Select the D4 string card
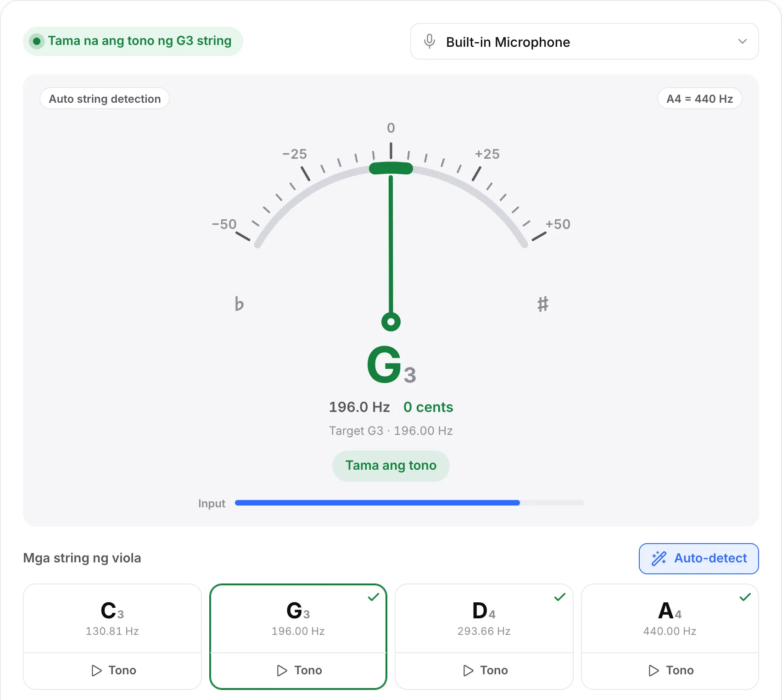This screenshot has height=700, width=782. [x=484, y=618]
